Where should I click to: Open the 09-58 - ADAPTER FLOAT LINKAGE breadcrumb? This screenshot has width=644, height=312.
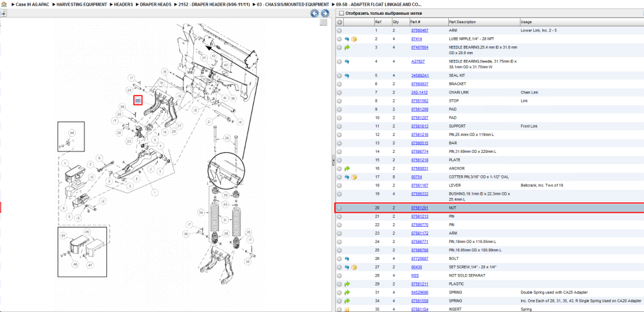tap(378, 4)
